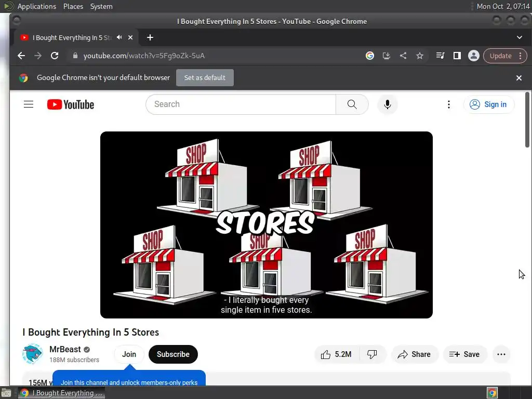The width and height of the screenshot is (532, 399).
Task: Dismiss the default browser notification bar
Action: (519, 78)
